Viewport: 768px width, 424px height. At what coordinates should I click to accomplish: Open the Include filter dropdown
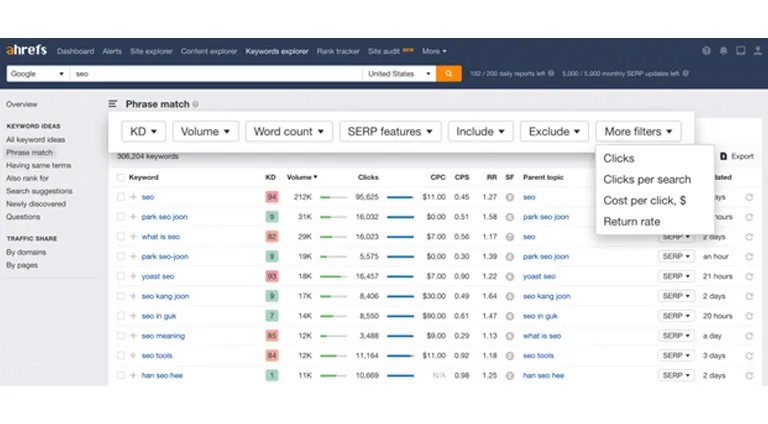[x=480, y=131]
